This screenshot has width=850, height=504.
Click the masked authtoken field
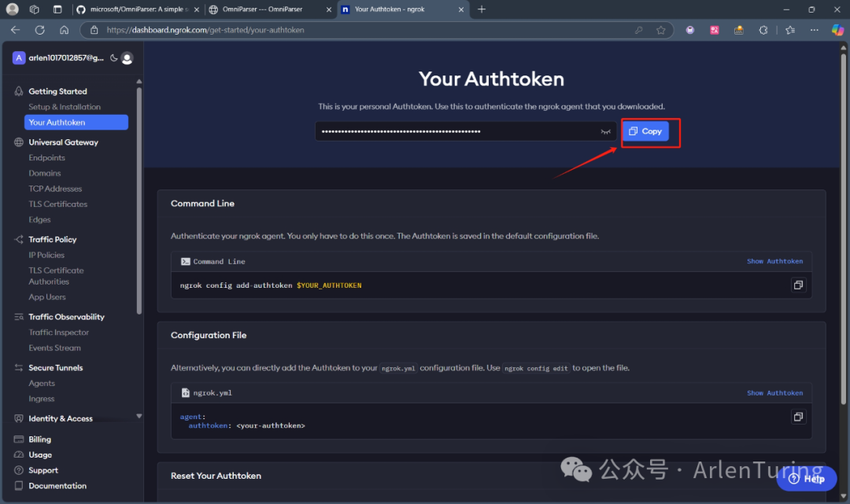tap(466, 131)
